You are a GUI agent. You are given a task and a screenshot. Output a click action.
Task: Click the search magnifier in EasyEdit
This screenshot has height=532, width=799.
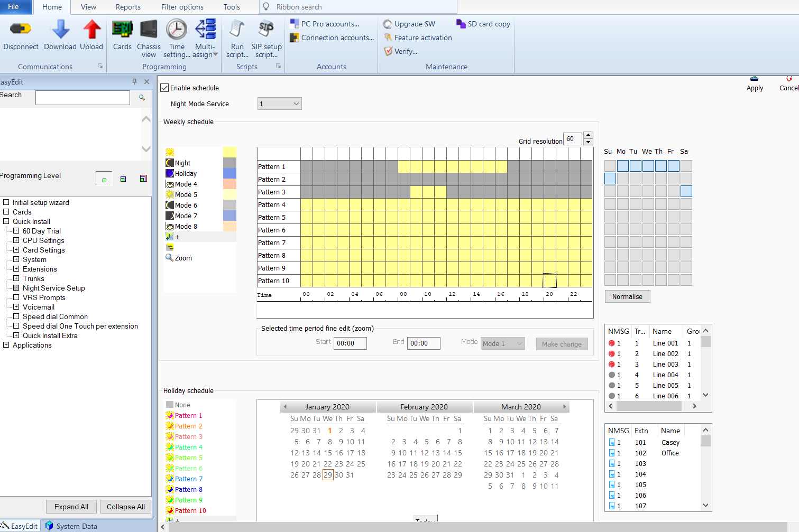(x=142, y=97)
